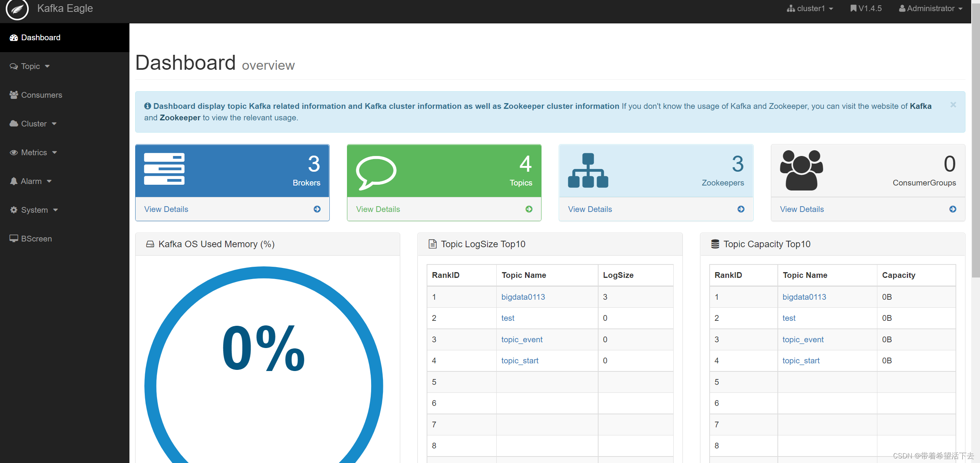This screenshot has height=463, width=980.
Task: Click the Kafka Eagle logo icon
Action: tap(17, 9)
